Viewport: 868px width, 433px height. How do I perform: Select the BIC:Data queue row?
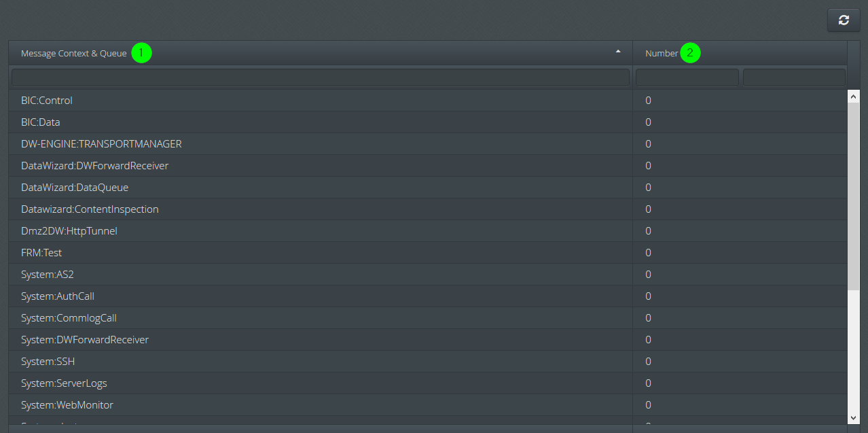[428, 122]
